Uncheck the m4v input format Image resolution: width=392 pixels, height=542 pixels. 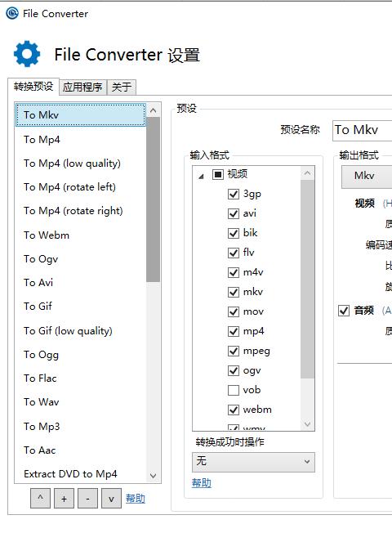point(234,272)
